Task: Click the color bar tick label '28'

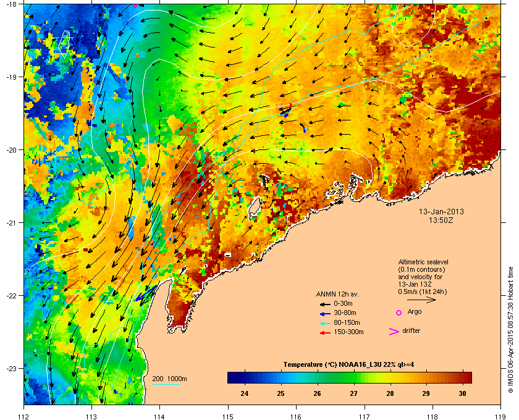Action: tap(390, 393)
